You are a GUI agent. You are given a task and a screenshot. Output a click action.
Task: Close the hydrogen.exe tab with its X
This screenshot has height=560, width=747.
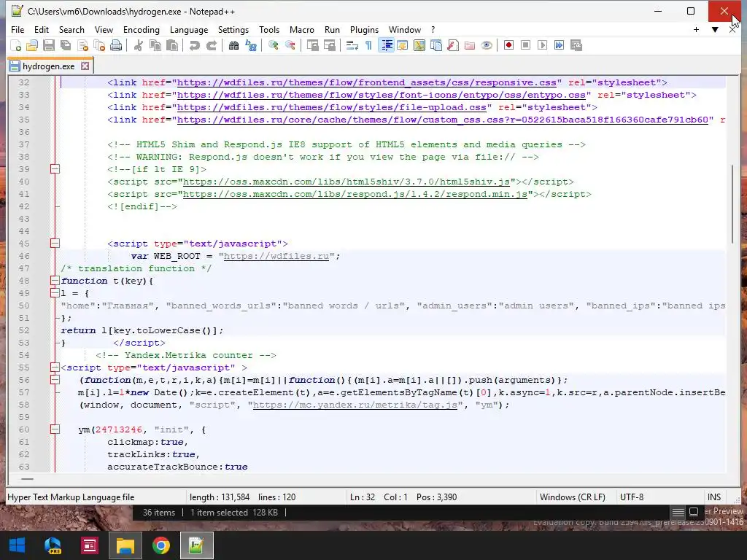(85, 66)
